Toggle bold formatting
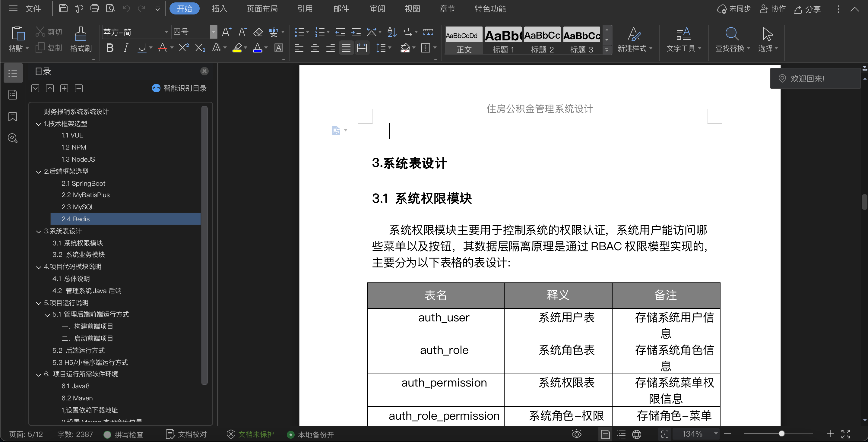 [109, 48]
